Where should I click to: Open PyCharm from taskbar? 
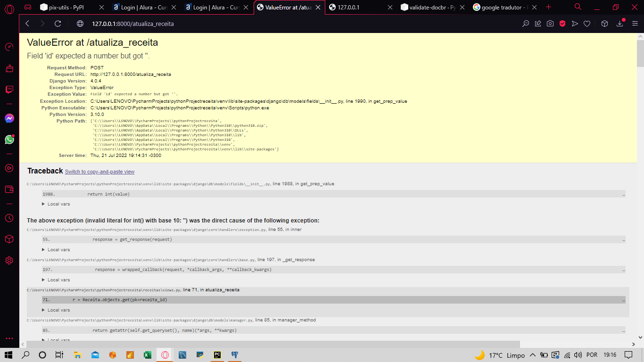pyautogui.click(x=217, y=355)
